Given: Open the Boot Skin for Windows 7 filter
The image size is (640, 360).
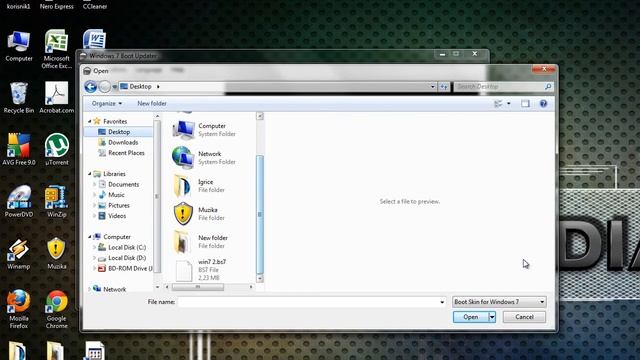Looking at the screenshot, I should [499, 302].
